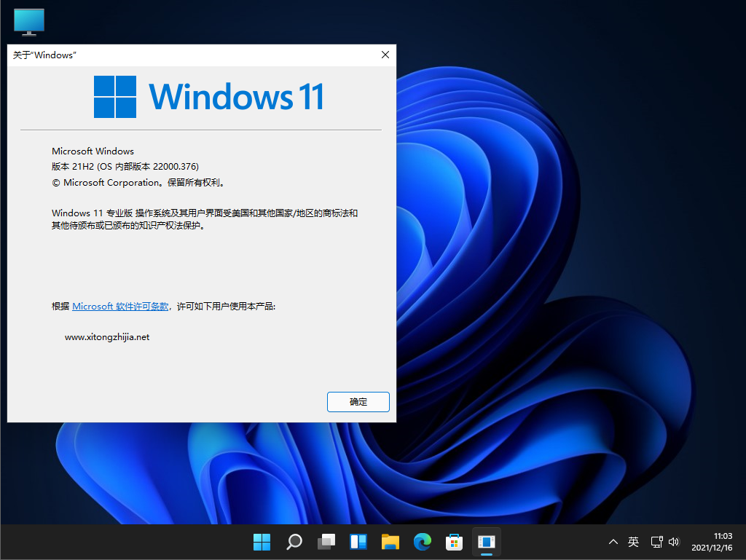Select the About Windows taskbar app icon
746x560 pixels.
(487, 542)
